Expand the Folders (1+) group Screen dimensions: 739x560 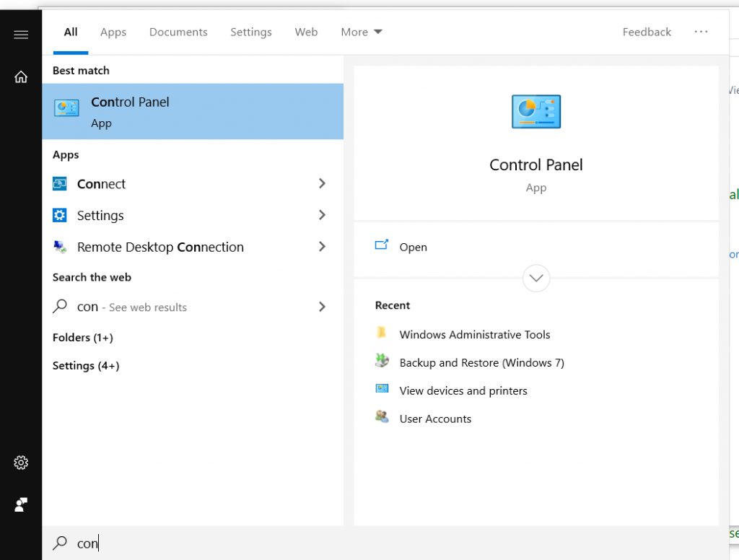point(83,338)
